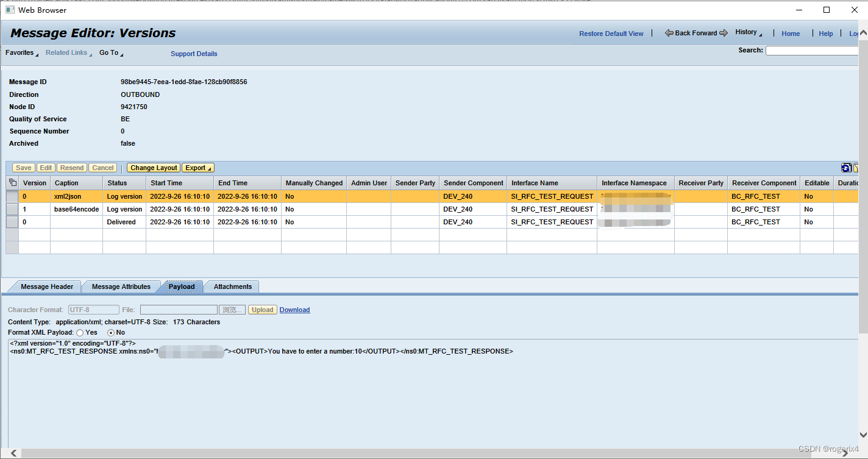Image resolution: width=868 pixels, height=459 pixels.
Task: Click the Message ID value 98be9445-7eea-1edd-8fae-128cb90f8856
Action: tap(184, 82)
